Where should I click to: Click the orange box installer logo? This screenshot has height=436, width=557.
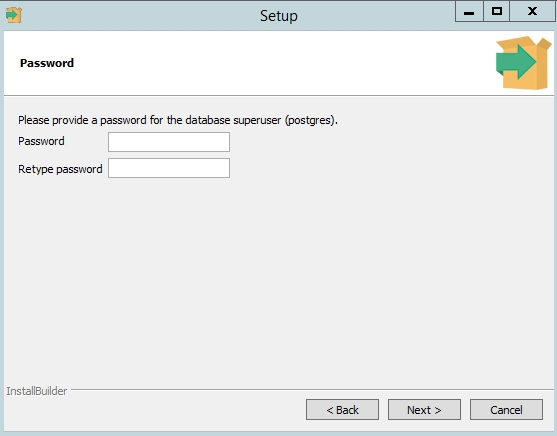(524, 63)
